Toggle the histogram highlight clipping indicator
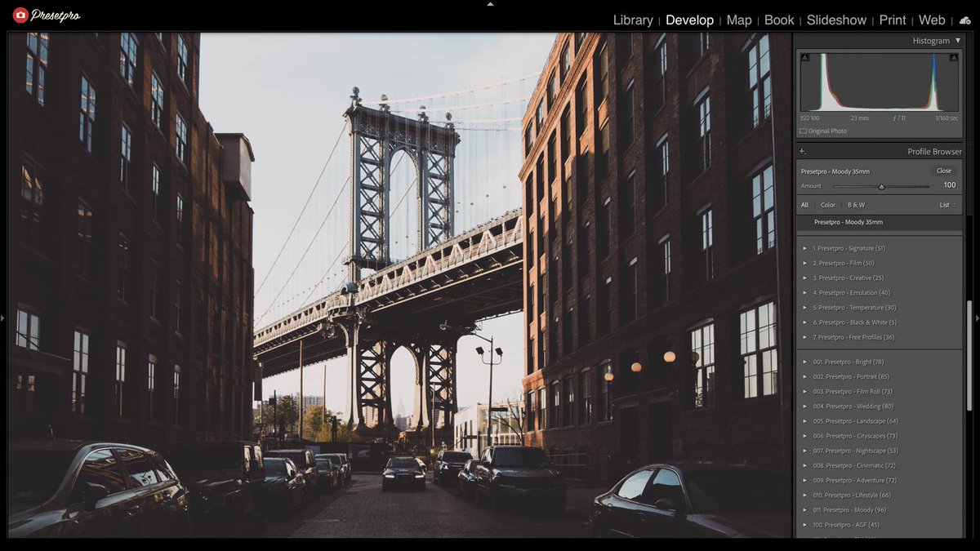980x551 pixels. [953, 57]
